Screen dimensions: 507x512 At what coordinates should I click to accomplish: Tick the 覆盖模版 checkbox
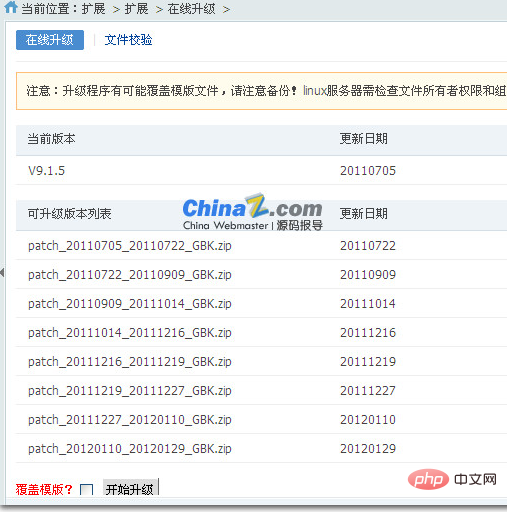tap(87, 490)
